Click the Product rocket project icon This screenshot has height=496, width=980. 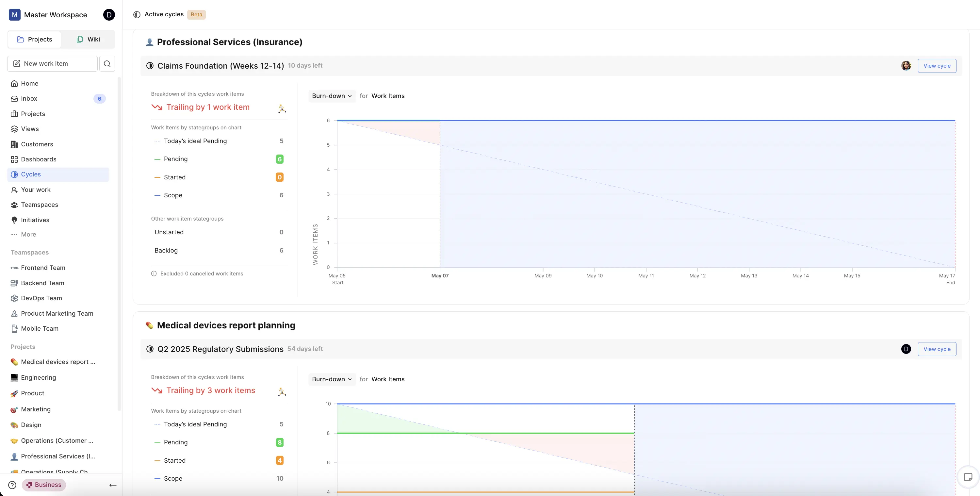[x=14, y=394]
